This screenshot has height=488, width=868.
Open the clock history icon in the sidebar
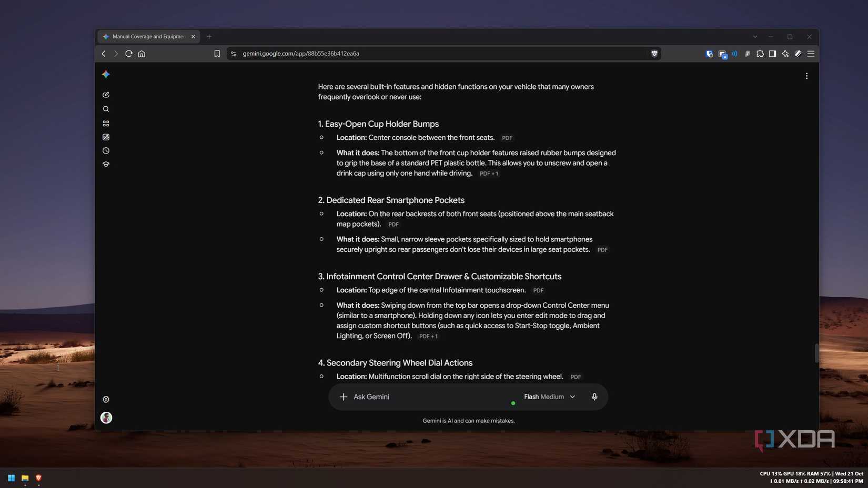tap(106, 150)
